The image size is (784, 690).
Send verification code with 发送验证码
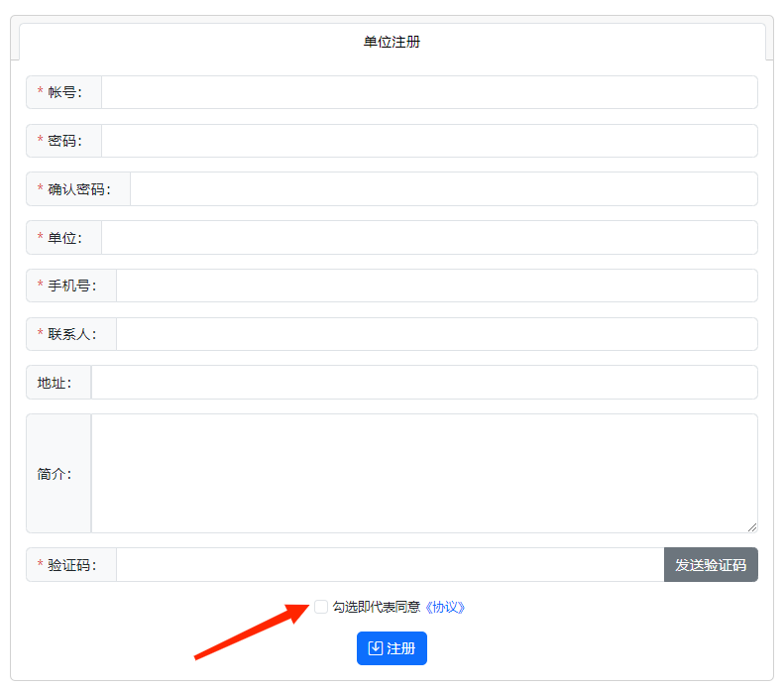711,564
